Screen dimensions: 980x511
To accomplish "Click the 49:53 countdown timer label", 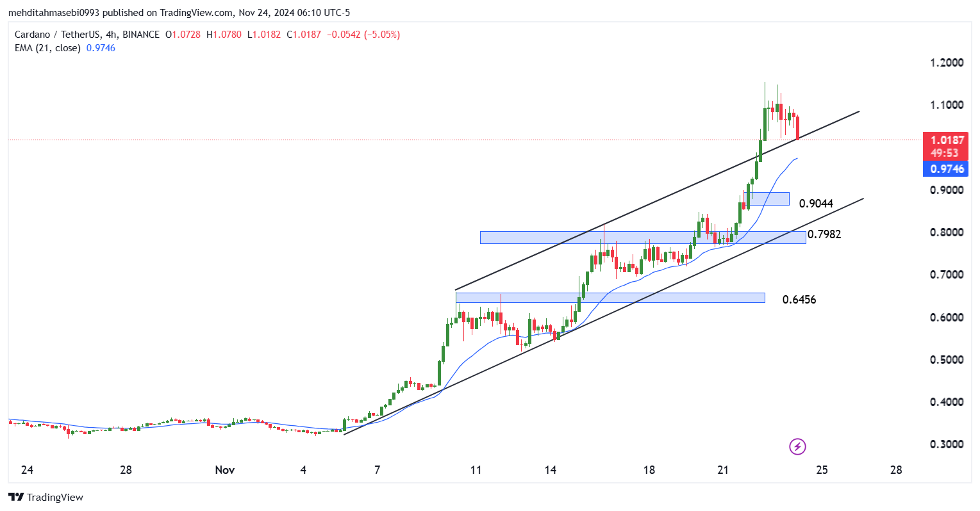I will [x=944, y=153].
